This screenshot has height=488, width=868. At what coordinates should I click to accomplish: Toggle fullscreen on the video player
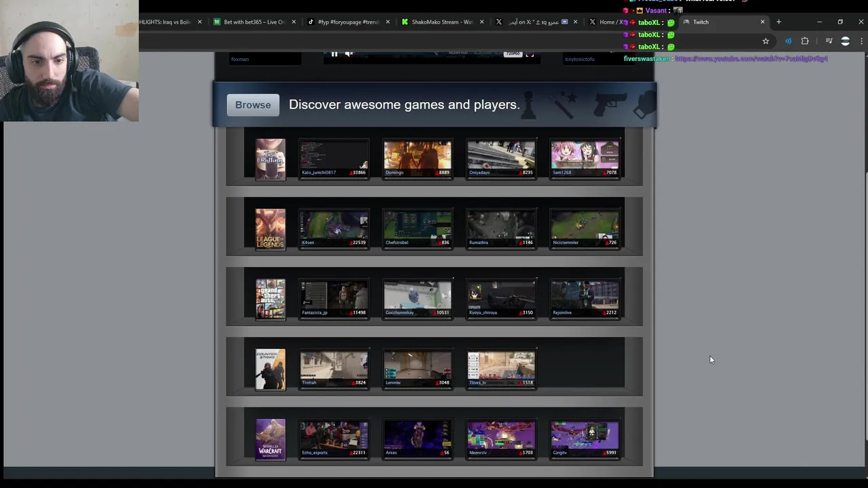coord(530,54)
